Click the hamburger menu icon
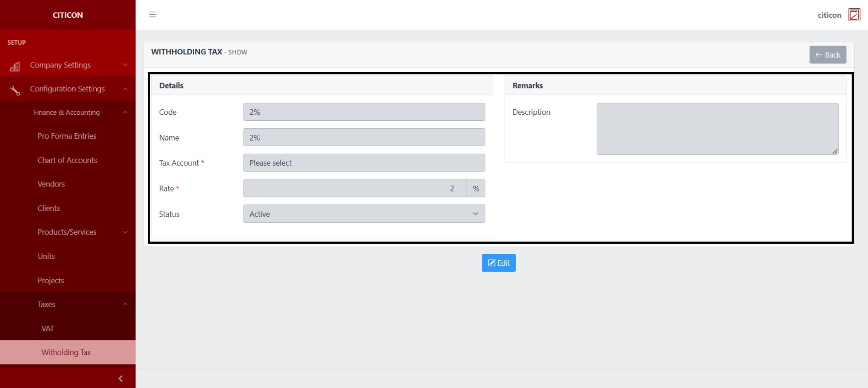Viewport: 868px width, 388px height. coord(152,15)
